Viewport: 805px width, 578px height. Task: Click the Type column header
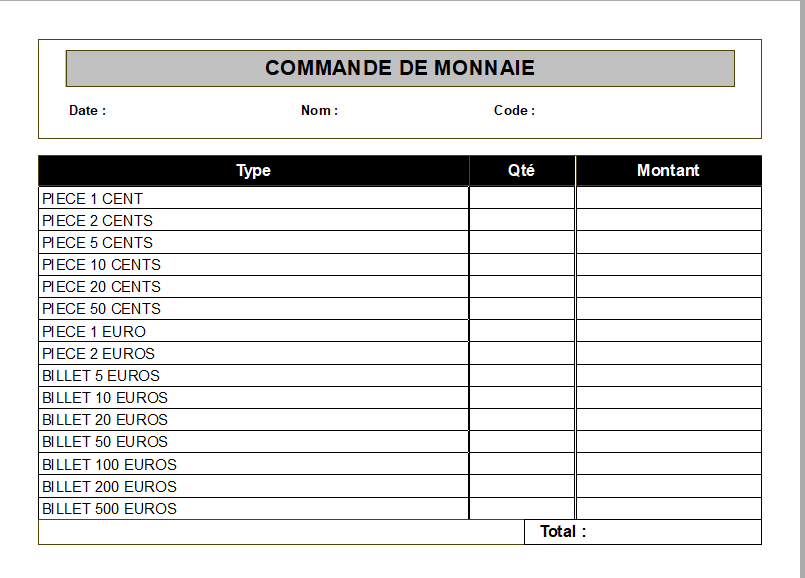point(253,171)
